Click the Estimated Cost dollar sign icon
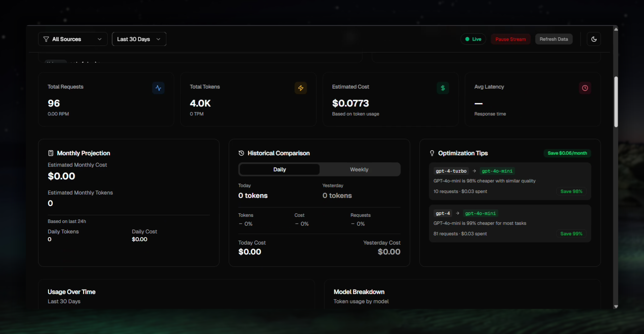 443,88
